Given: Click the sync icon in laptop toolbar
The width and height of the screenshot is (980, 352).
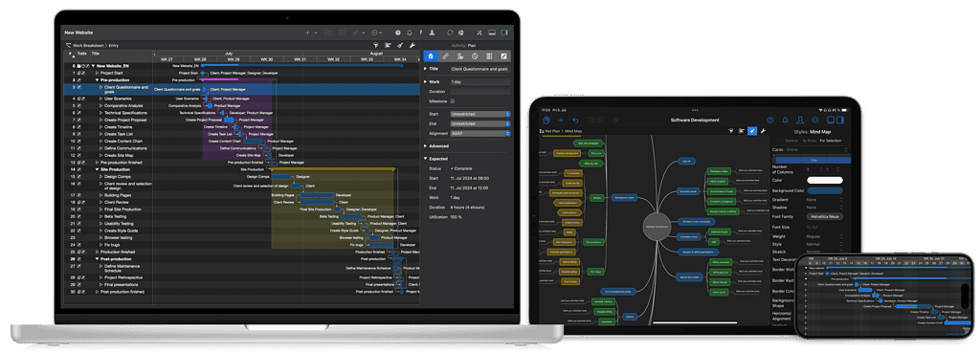Looking at the screenshot, I should [450, 33].
